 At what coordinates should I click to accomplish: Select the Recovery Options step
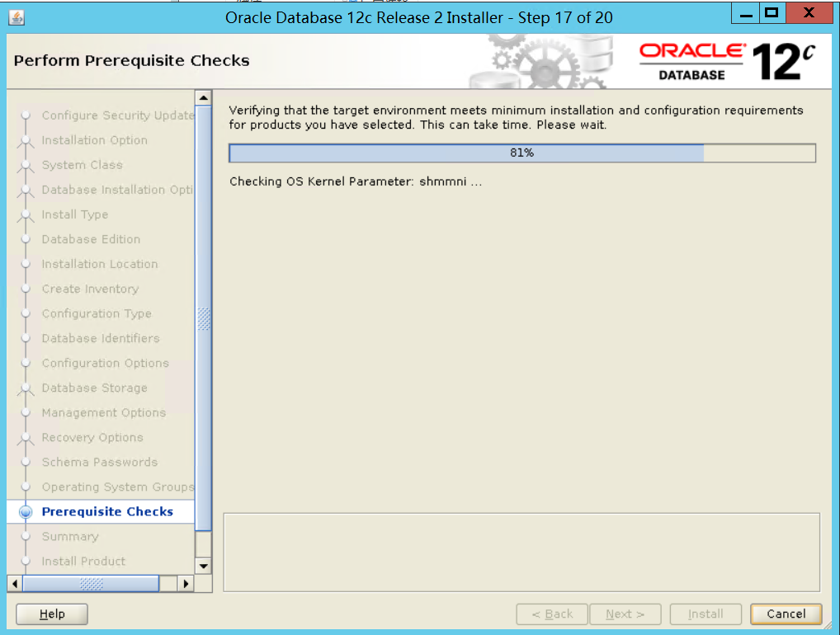(x=92, y=437)
